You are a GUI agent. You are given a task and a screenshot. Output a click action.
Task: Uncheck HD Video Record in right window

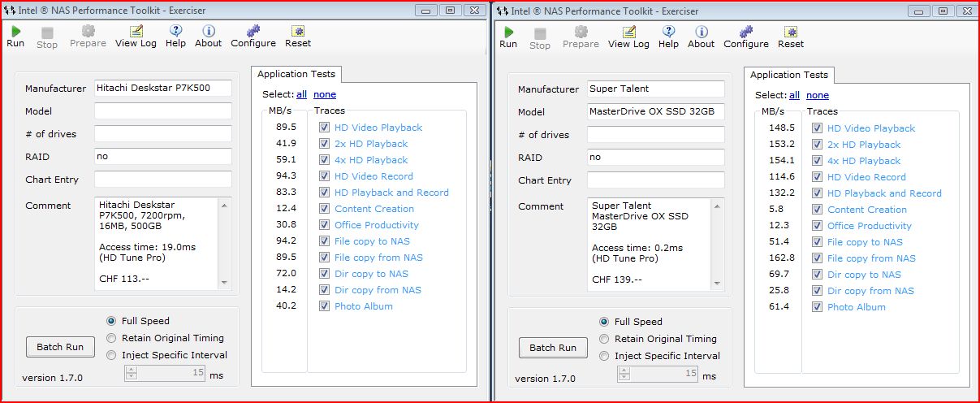coord(817,177)
